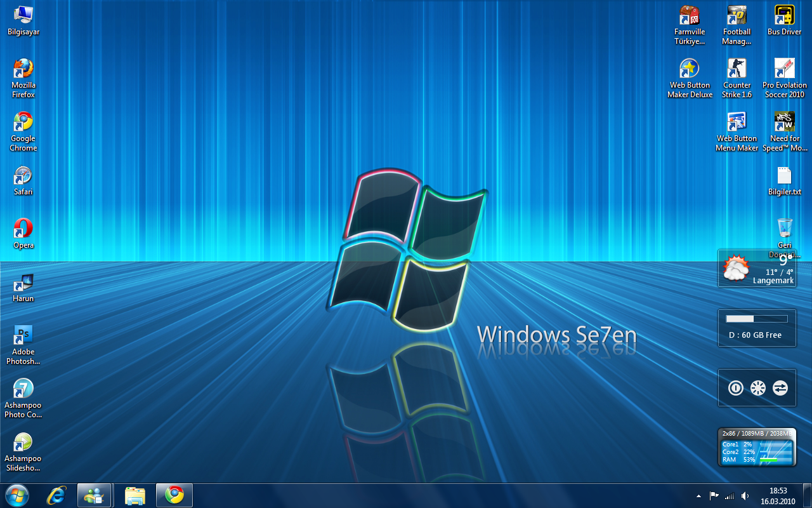The height and width of the screenshot is (508, 812).
Task: Click the Show desktop button at the taskbar edge
Action: (807, 495)
